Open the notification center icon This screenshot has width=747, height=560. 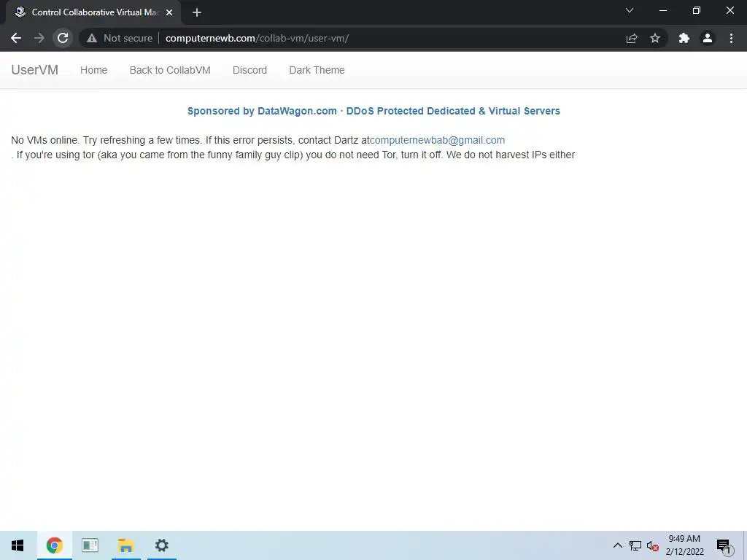click(x=725, y=546)
